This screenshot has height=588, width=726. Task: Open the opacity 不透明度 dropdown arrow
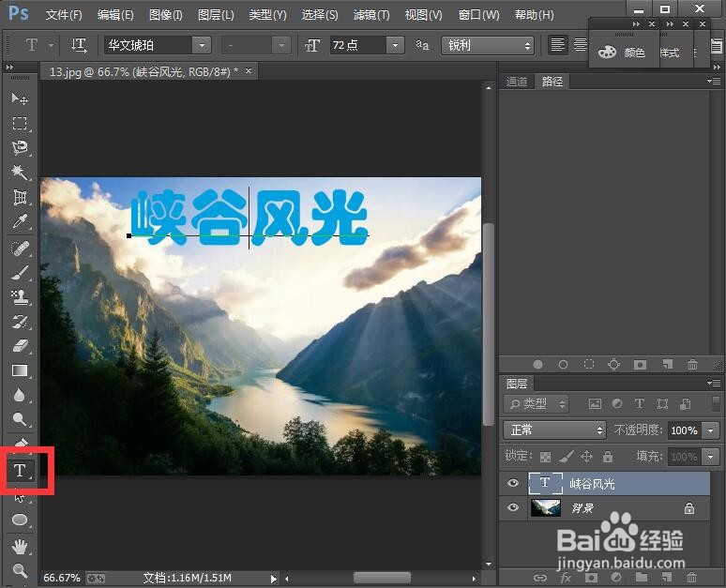(x=710, y=430)
